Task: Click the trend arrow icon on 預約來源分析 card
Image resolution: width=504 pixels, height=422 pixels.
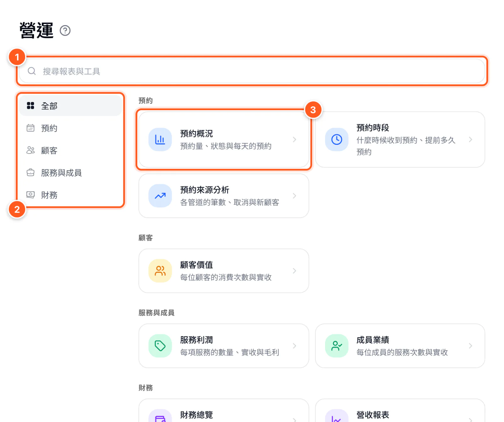Action: point(160,196)
